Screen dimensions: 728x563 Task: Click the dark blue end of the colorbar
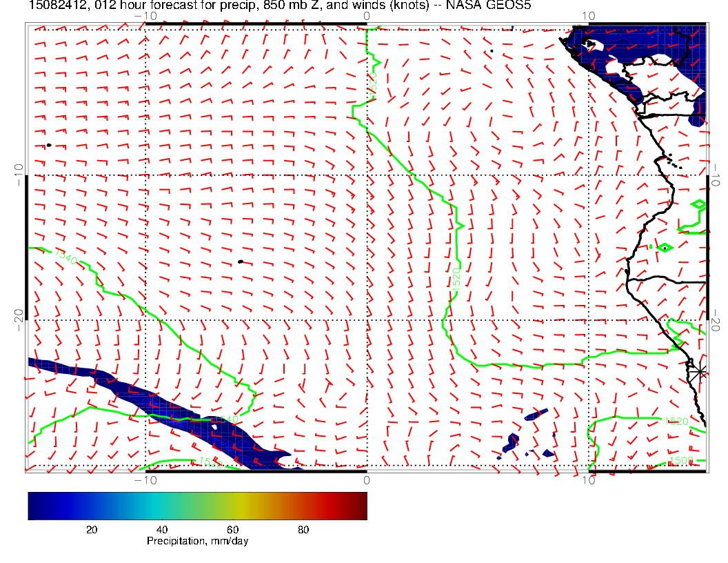click(33, 505)
